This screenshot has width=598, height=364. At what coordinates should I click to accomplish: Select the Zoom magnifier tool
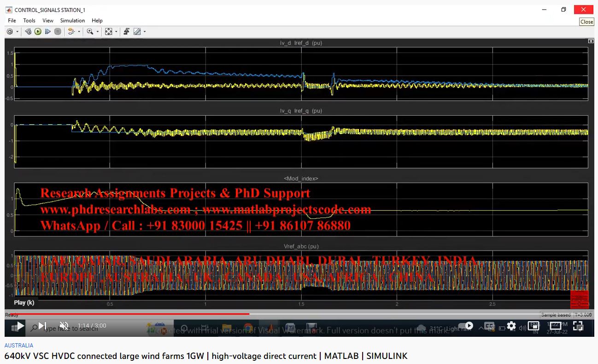click(x=89, y=32)
